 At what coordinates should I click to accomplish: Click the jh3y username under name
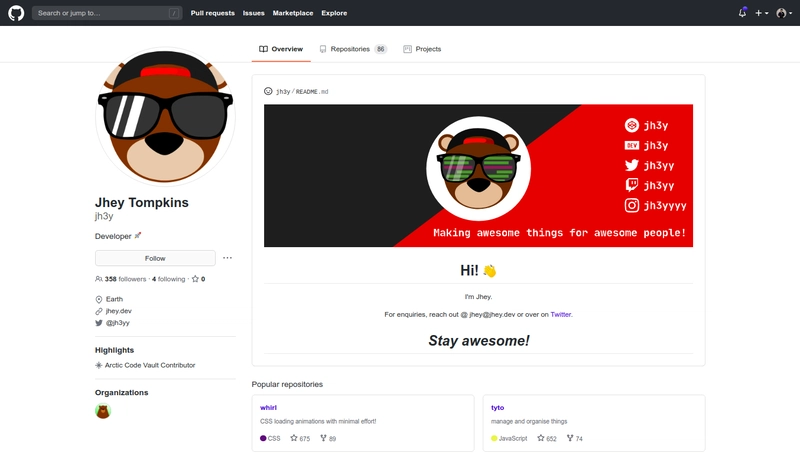coord(104,216)
